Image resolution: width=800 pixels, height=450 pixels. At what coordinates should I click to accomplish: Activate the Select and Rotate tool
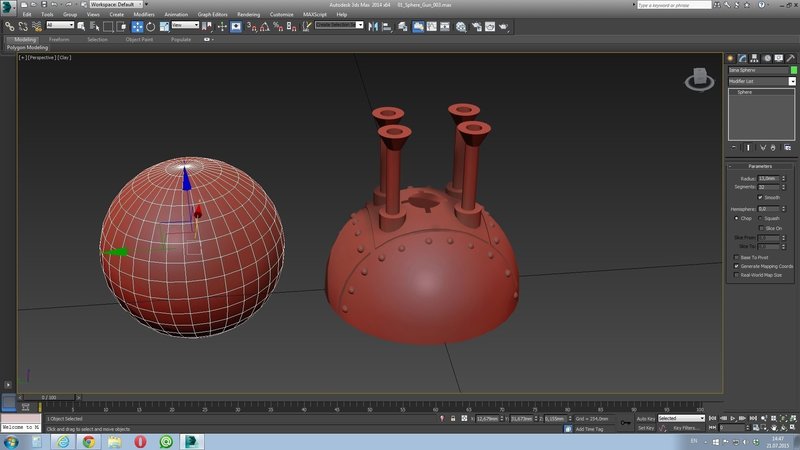pos(151,26)
